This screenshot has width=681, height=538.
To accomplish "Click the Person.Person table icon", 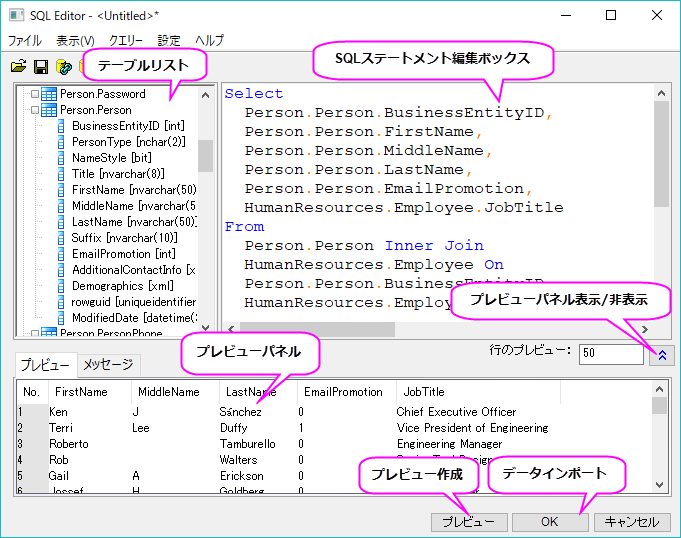I will click(49, 110).
